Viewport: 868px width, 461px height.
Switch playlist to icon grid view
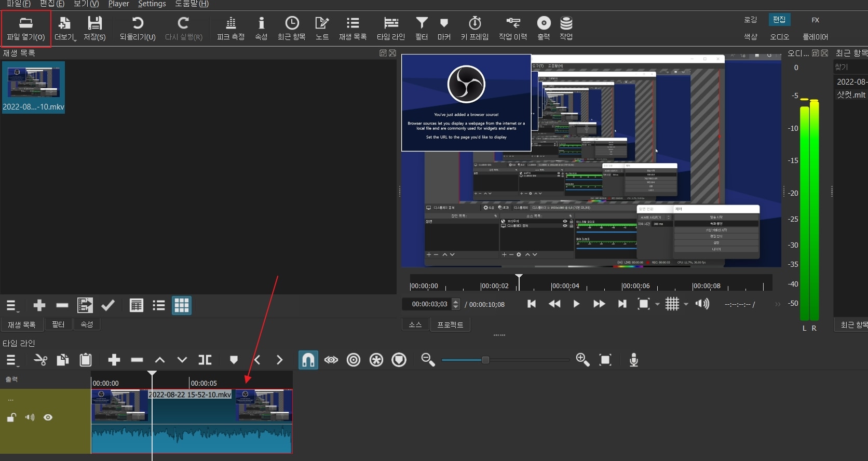[182, 306]
